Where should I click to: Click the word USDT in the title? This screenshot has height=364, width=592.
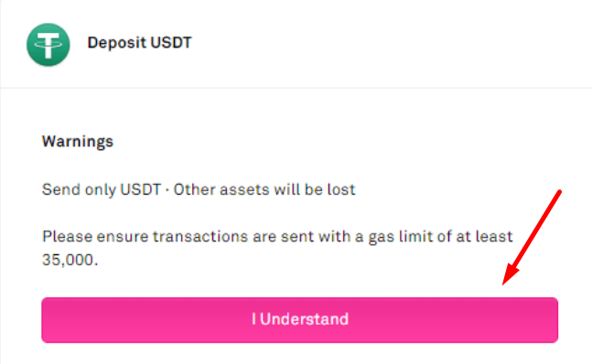[171, 43]
